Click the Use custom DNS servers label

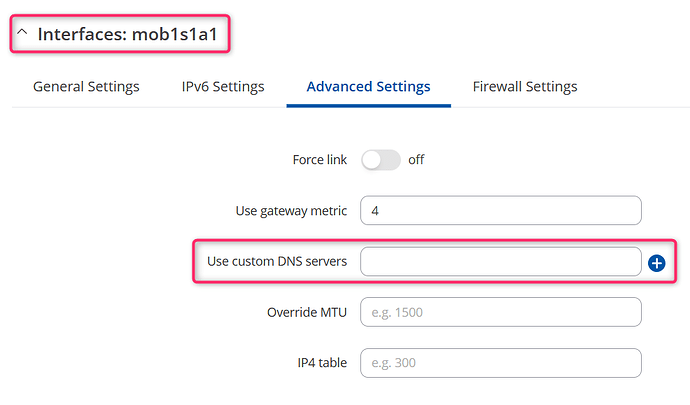click(277, 261)
